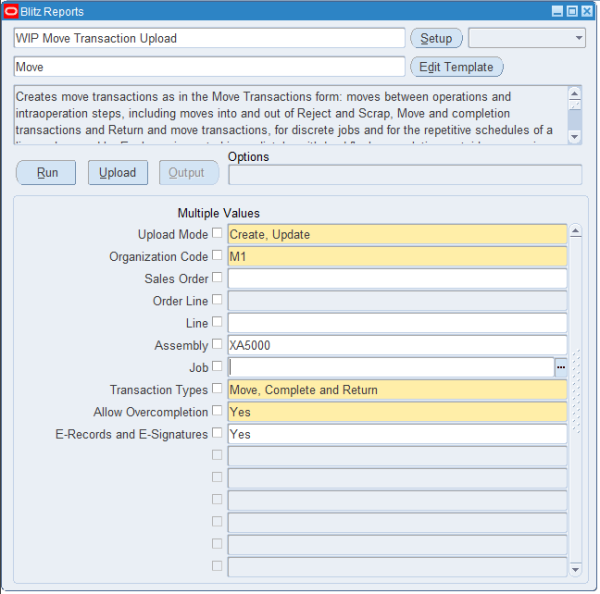Select the Upload Mode field Create, Update
The height and width of the screenshot is (594, 600).
click(398, 234)
